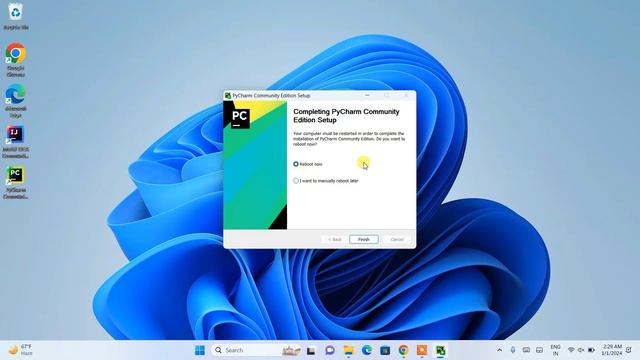This screenshot has width=640, height=360.
Task: Select the Reboot now radio option
Action: pos(308,164)
